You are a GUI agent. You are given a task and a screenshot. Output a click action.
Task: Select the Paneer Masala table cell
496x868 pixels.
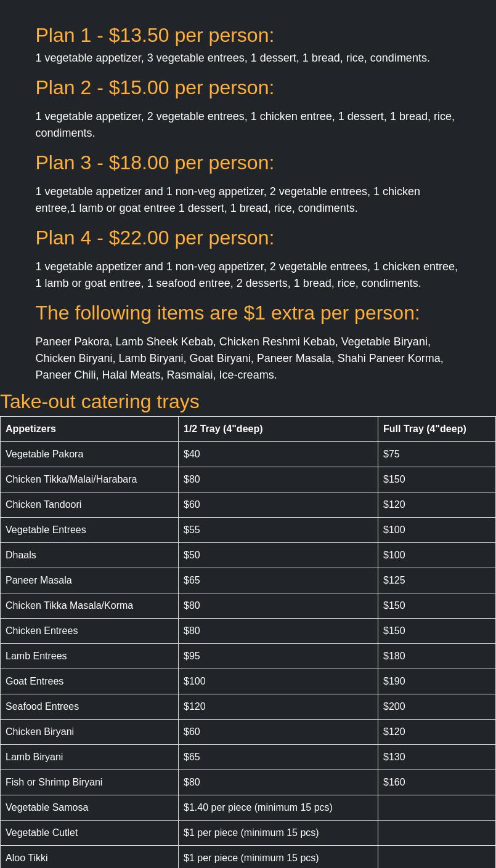(39, 580)
